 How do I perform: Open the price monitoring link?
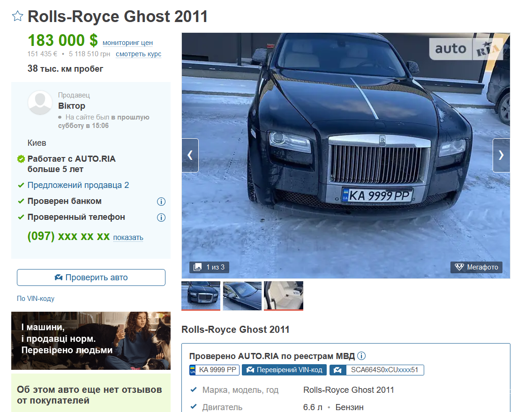click(x=127, y=43)
